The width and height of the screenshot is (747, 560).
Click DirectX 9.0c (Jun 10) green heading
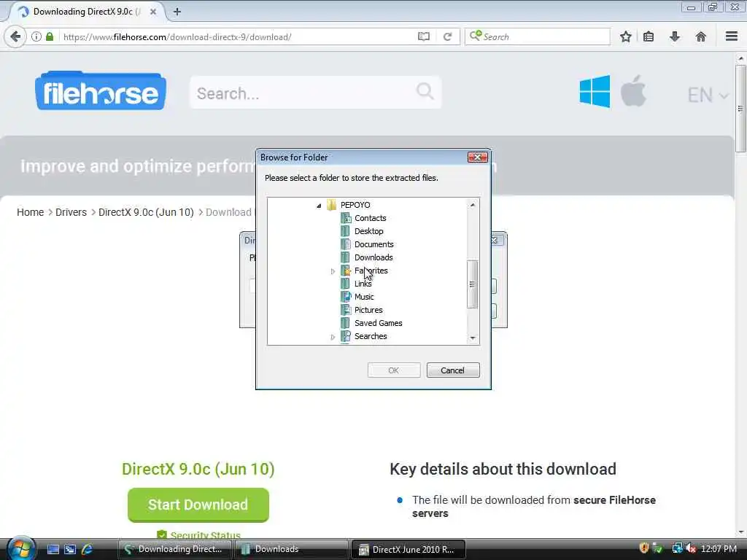pos(198,469)
